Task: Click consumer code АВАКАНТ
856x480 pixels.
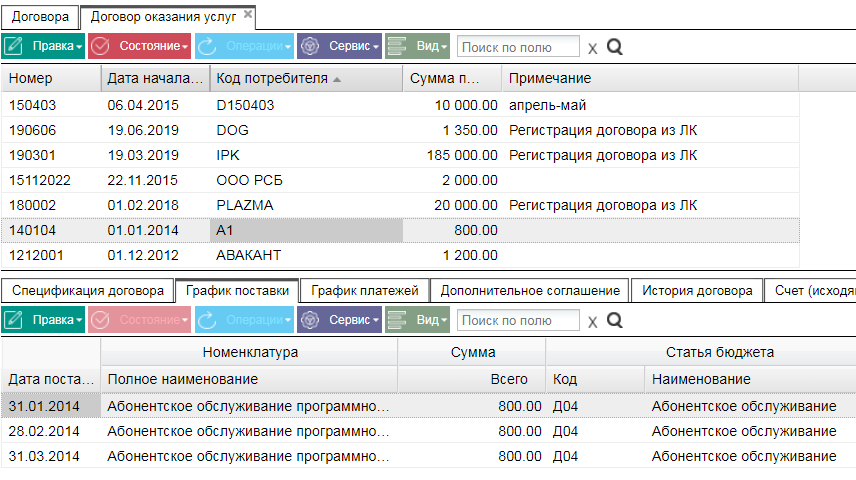Action: [x=248, y=255]
